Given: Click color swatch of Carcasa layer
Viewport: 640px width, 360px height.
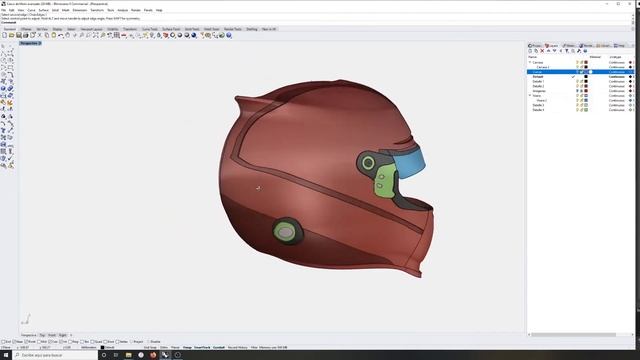Looking at the screenshot, I should coord(586,63).
